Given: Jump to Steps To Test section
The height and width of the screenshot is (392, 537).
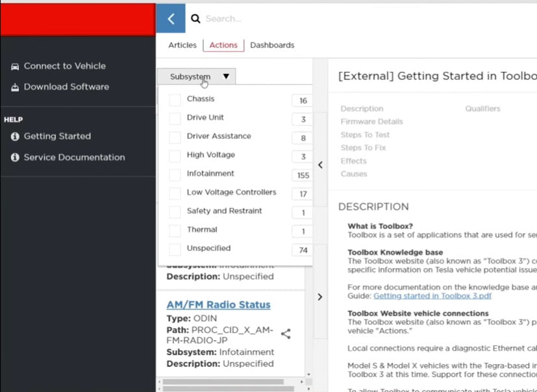Looking at the screenshot, I should (x=365, y=135).
